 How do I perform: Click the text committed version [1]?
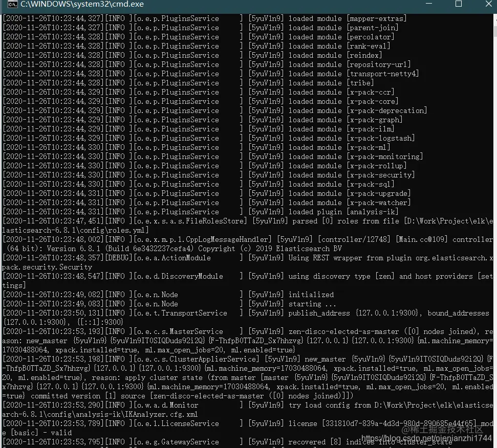[74, 396]
